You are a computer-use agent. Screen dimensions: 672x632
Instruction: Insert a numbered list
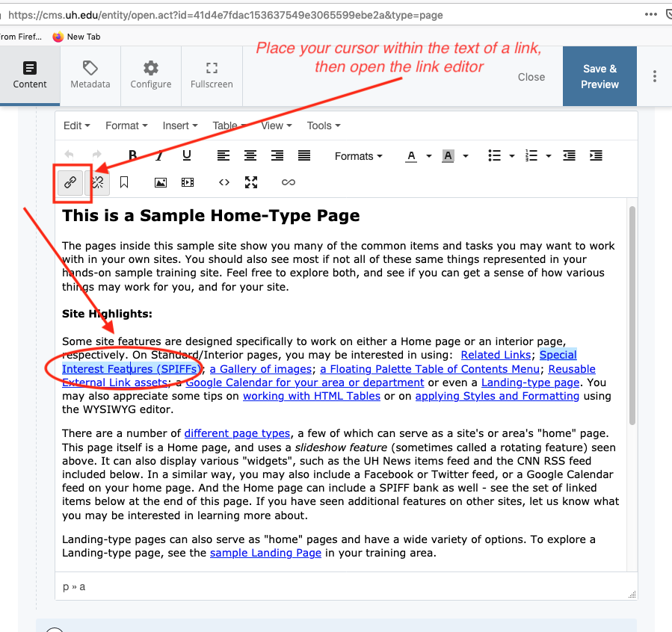pos(531,156)
